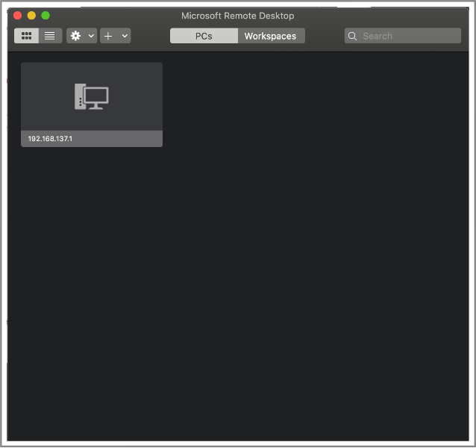The height and width of the screenshot is (448, 476).
Task: Select the 192.168.137.1 PC thumbnail
Action: (92, 105)
